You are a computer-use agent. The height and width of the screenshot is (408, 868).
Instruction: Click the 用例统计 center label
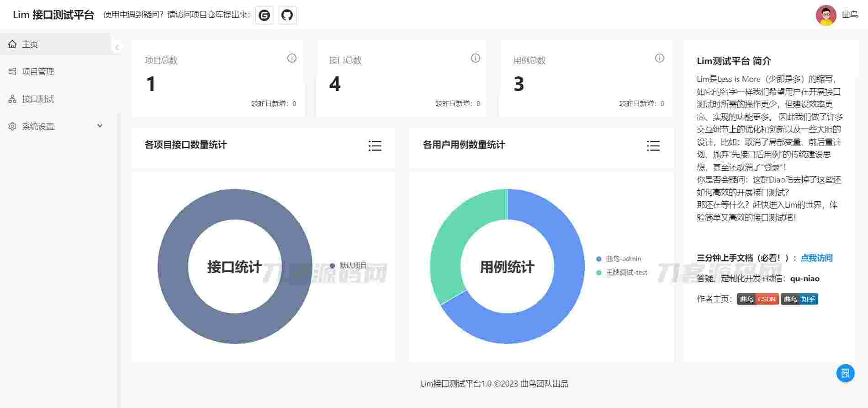507,267
